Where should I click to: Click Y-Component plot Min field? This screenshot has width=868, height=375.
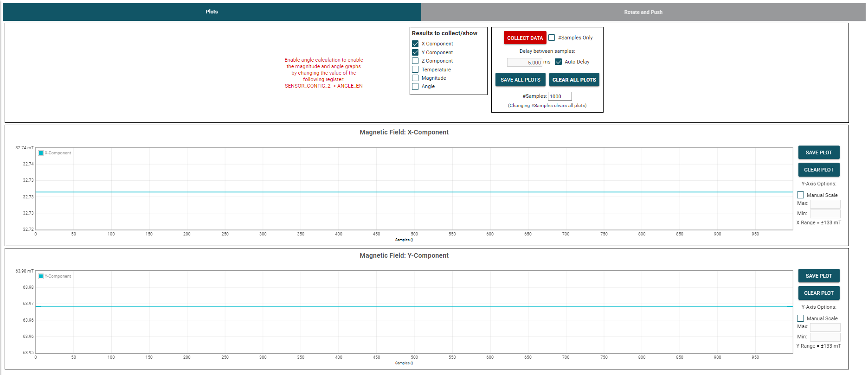click(825, 337)
